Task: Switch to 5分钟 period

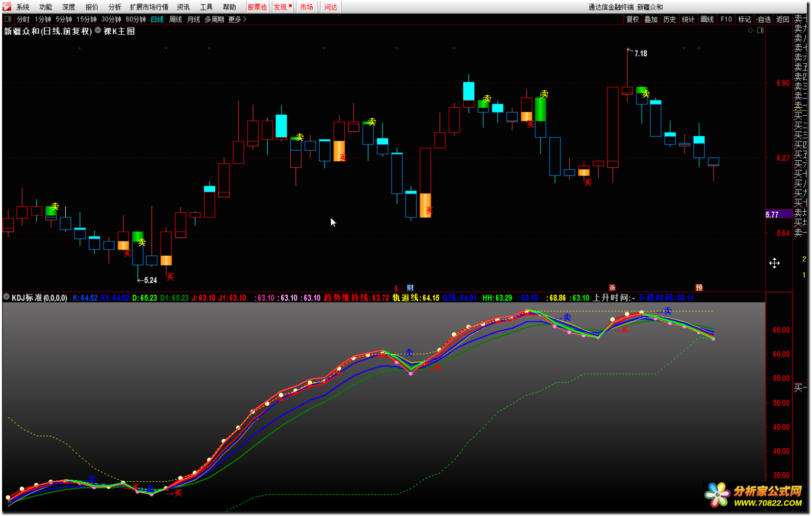Action: [x=64, y=19]
